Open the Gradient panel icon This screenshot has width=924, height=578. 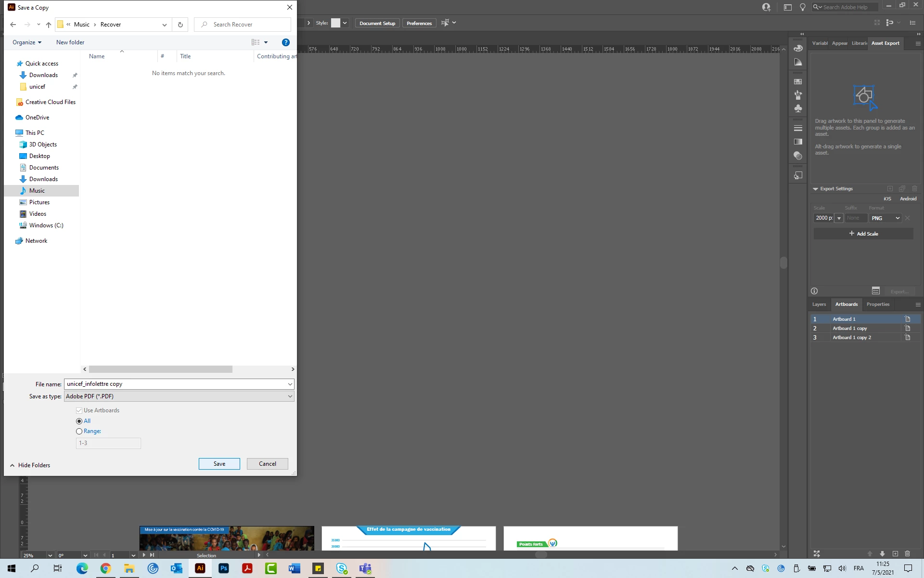point(798,142)
